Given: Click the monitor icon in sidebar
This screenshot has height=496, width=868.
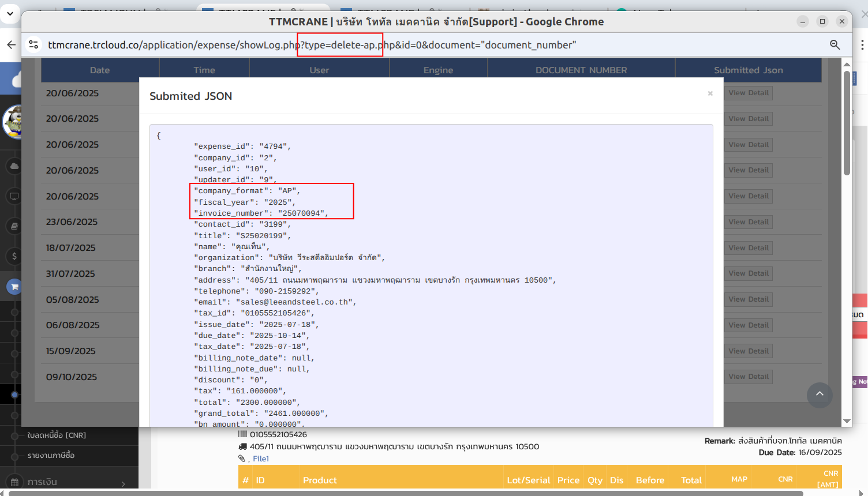Looking at the screenshot, I should (x=14, y=196).
